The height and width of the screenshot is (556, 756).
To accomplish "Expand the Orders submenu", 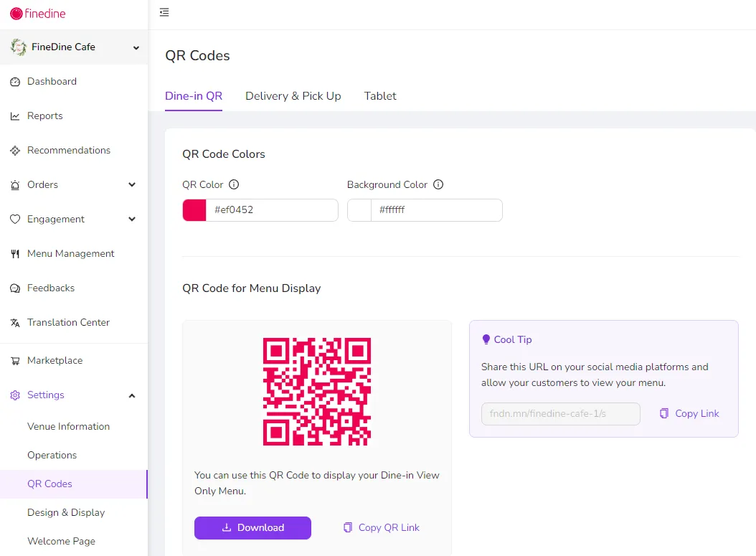I will click(x=74, y=184).
